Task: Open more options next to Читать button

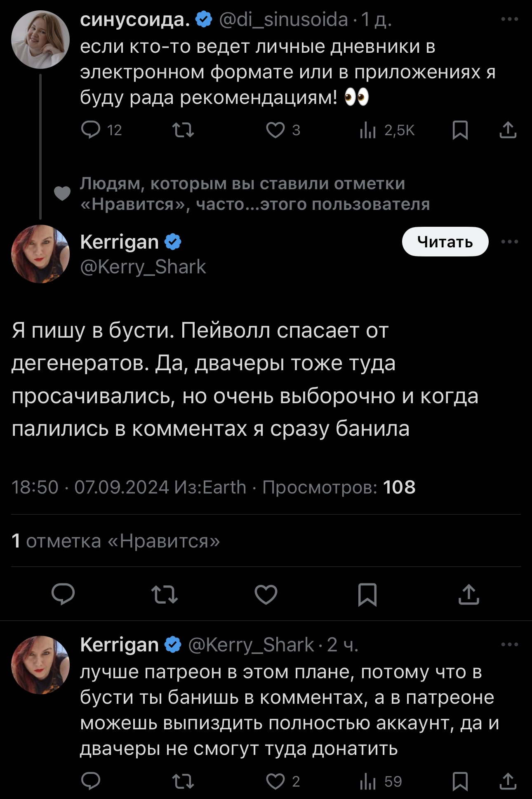Action: (510, 242)
